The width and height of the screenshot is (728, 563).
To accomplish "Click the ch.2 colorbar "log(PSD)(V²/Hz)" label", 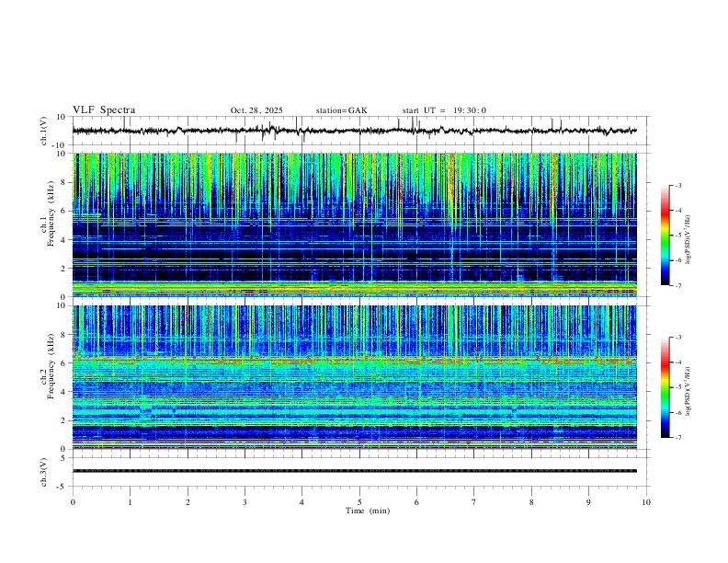I will (x=688, y=392).
